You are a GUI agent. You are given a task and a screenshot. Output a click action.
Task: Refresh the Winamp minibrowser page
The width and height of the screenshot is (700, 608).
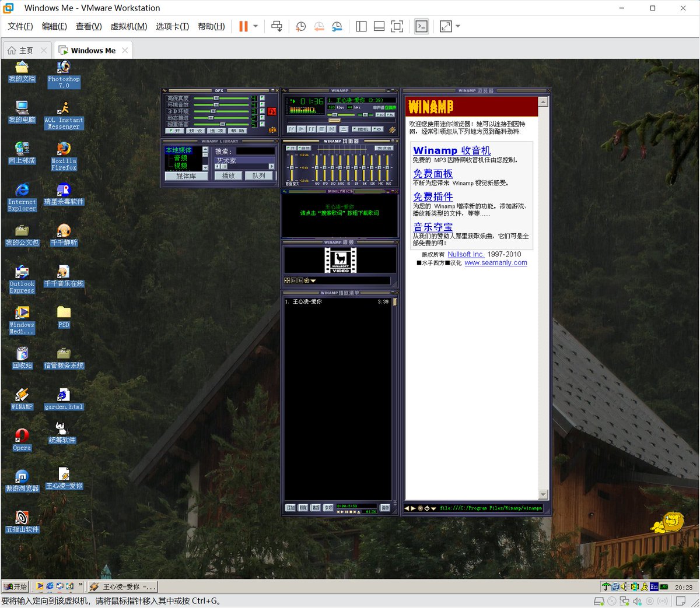pyautogui.click(x=426, y=508)
